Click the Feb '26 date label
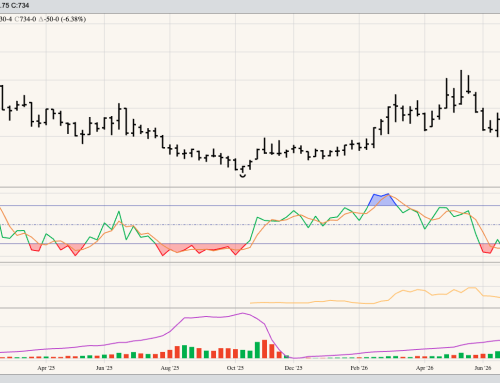 (359, 368)
